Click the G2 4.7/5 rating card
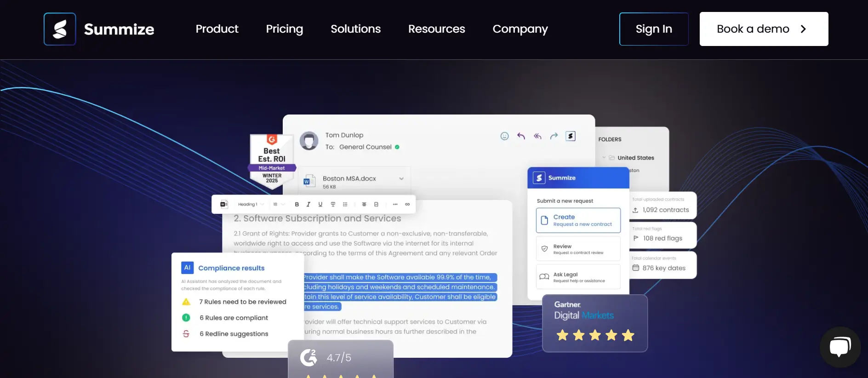 pos(341,359)
